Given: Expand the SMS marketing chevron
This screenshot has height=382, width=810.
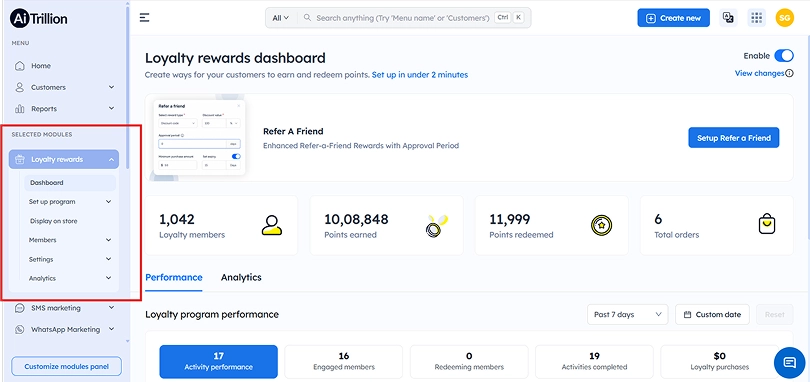Looking at the screenshot, I should (x=112, y=308).
